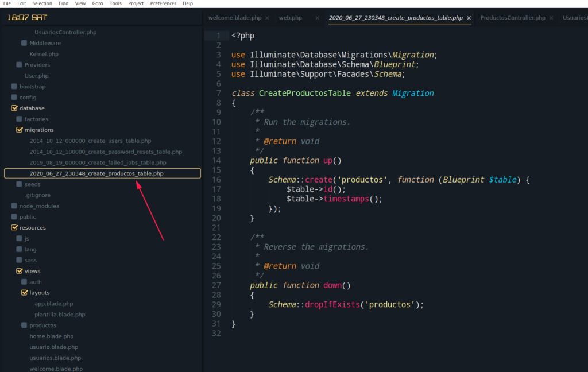Open the create_users_table.php migration file

[90, 141]
